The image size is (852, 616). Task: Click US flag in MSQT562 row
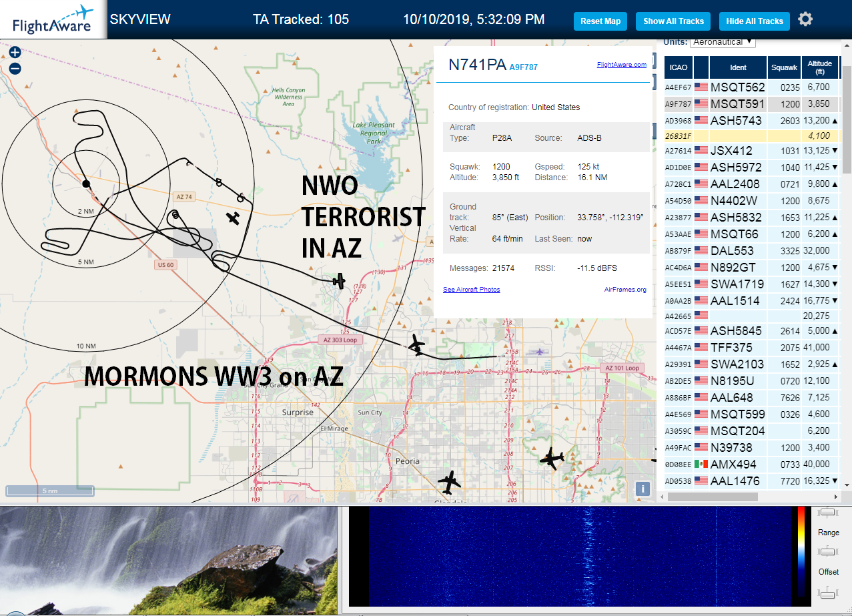[701, 87]
